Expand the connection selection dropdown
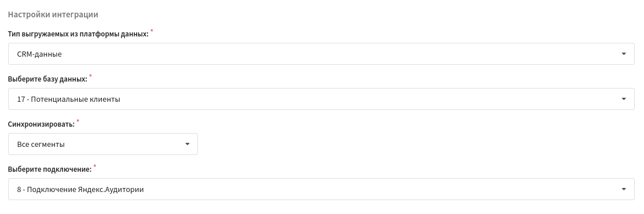 click(321, 189)
